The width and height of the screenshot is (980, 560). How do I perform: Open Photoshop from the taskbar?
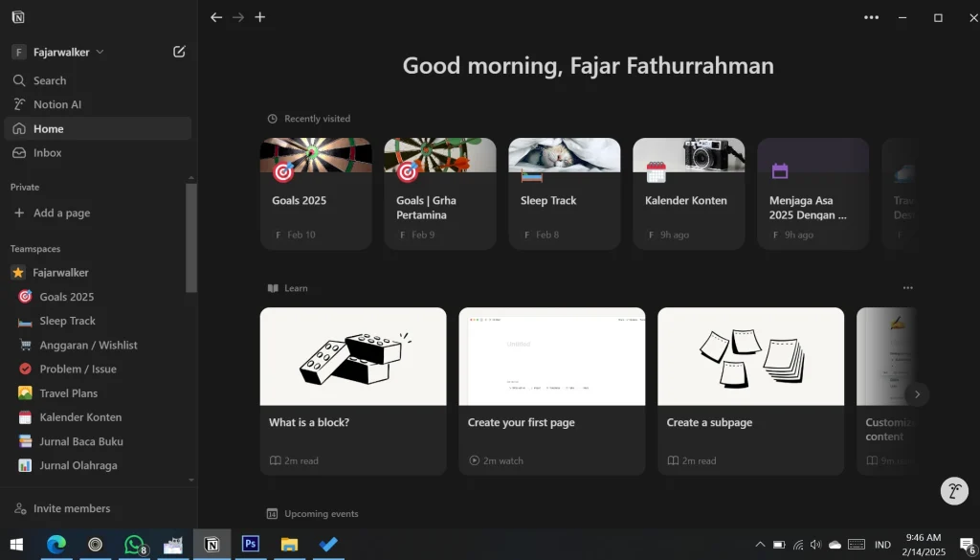pos(251,545)
